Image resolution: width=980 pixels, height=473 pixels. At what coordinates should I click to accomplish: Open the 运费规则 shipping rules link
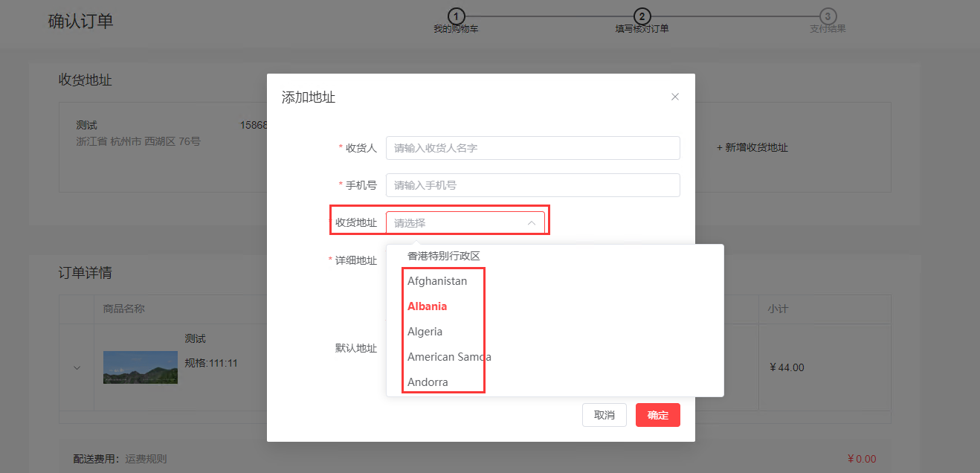[145, 459]
